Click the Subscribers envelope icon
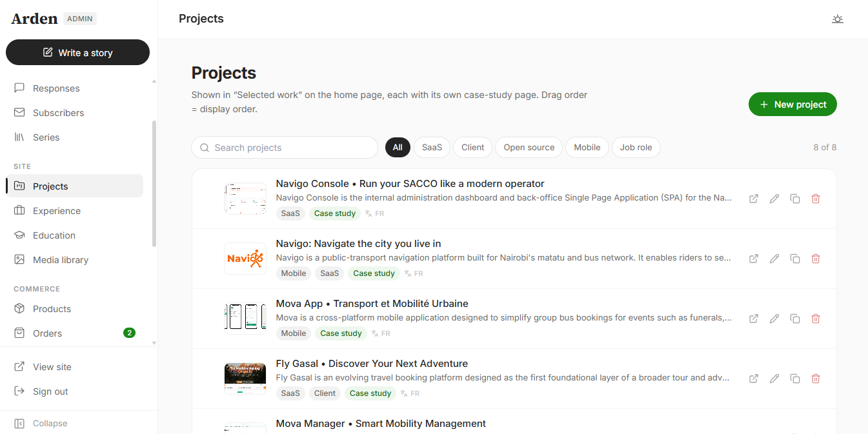868x434 pixels. (19, 112)
